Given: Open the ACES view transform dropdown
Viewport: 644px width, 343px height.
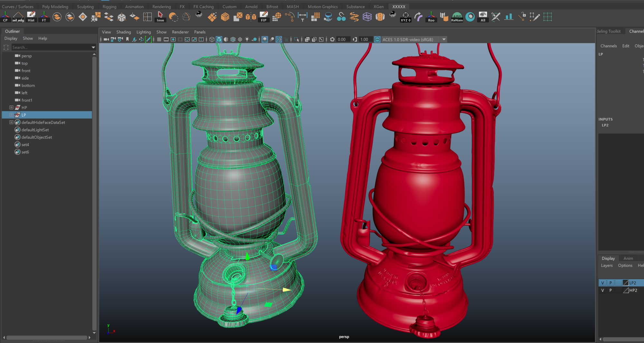Looking at the screenshot, I should pos(444,39).
